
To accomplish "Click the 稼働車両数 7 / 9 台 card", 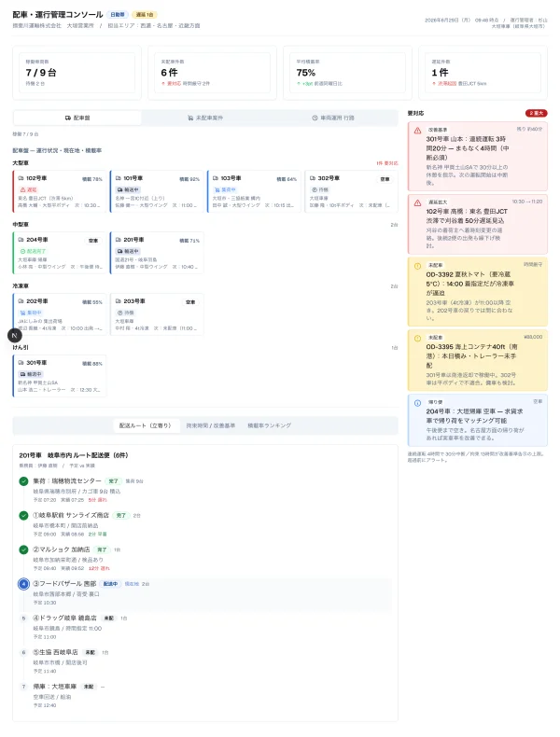I will 77,73.
